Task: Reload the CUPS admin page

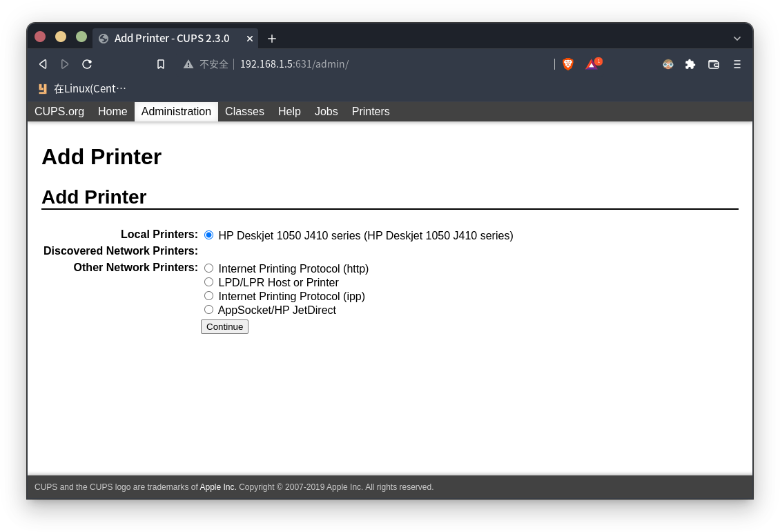Action: (87, 64)
